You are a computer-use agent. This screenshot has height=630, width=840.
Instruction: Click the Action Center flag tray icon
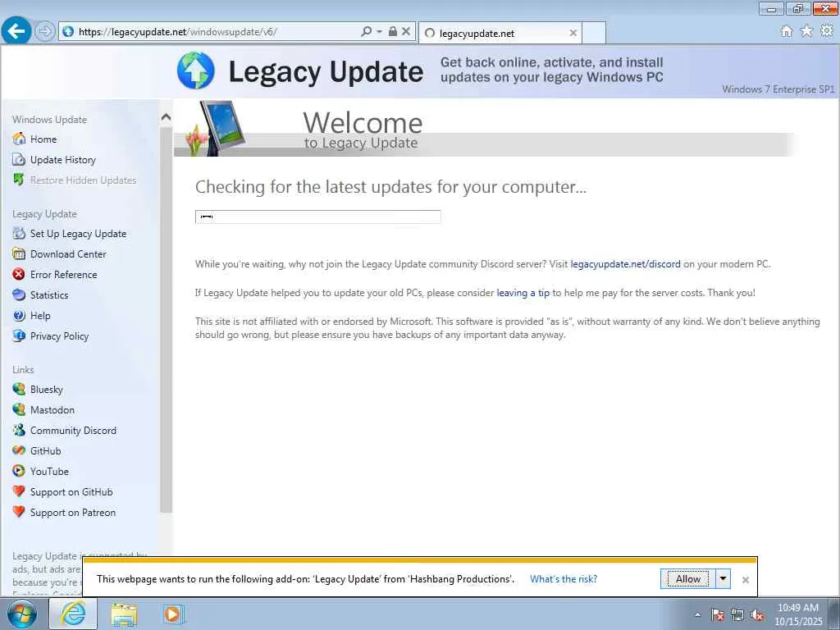718,615
